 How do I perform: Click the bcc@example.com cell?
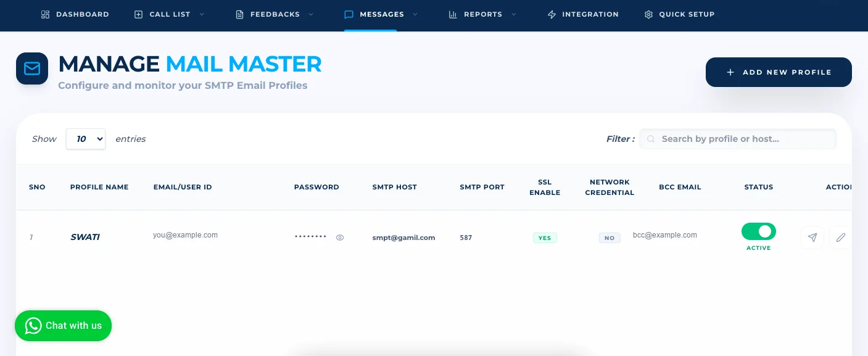(665, 235)
